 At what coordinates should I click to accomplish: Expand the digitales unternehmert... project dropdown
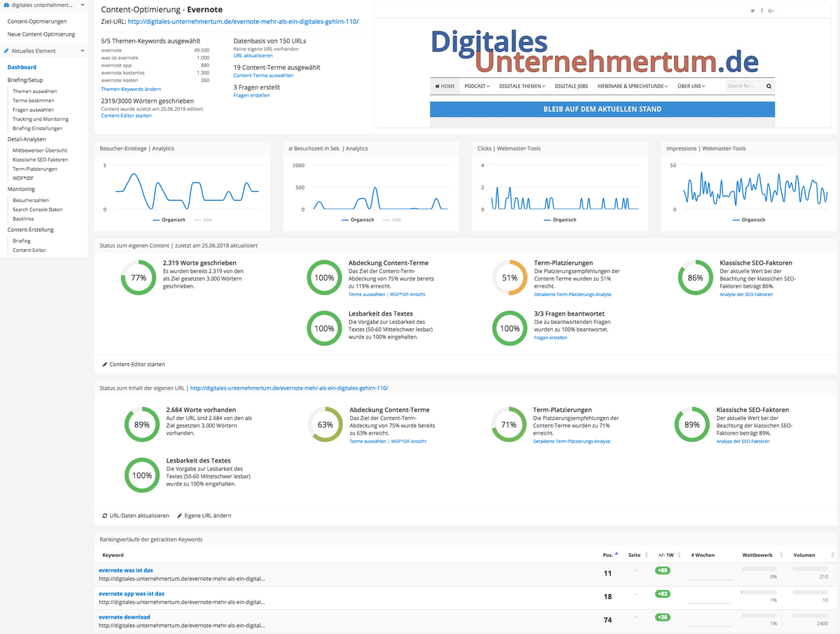[82, 5]
